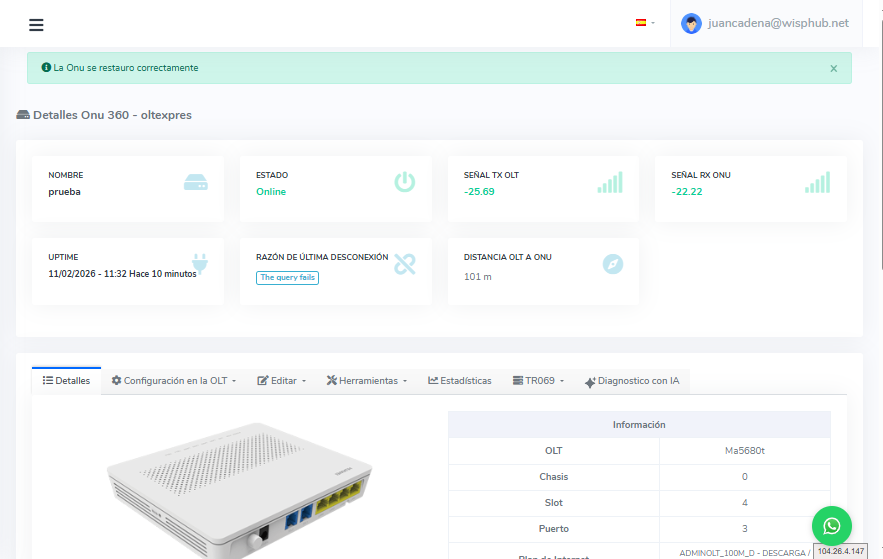Switch to the Estadísticas tab

pos(459,381)
